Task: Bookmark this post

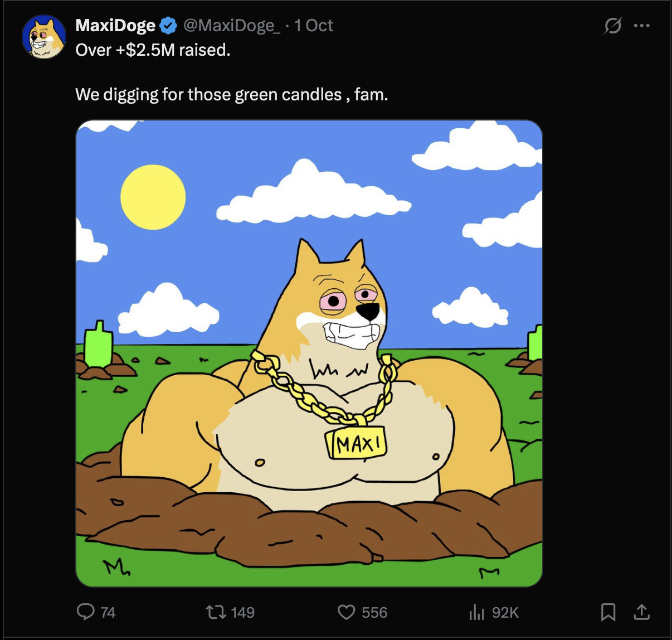Action: tap(608, 612)
